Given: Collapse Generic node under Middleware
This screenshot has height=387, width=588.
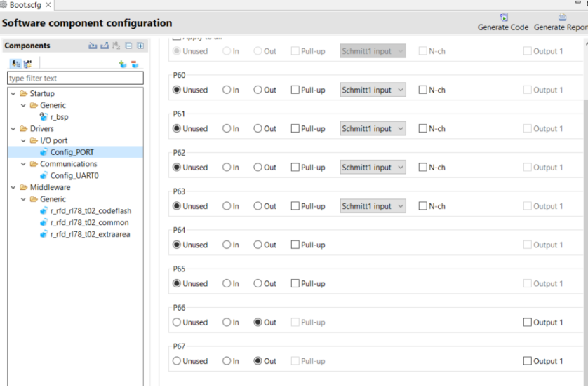Looking at the screenshot, I should pos(23,199).
